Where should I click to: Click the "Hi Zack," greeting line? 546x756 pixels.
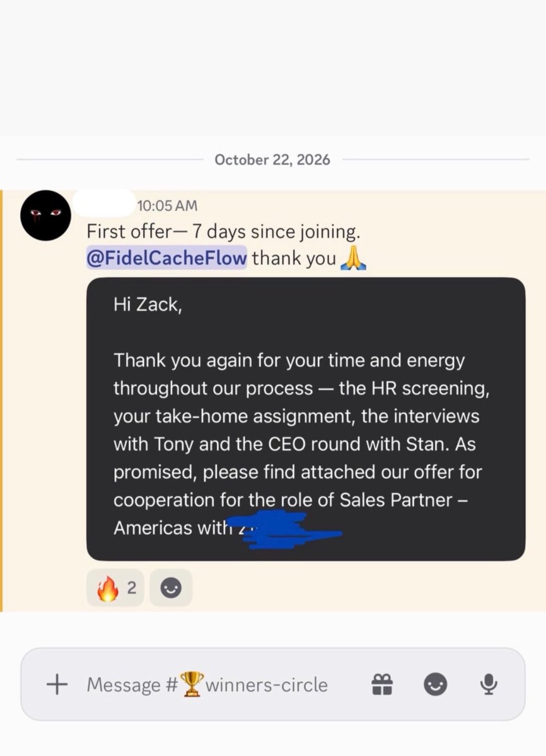click(147, 306)
